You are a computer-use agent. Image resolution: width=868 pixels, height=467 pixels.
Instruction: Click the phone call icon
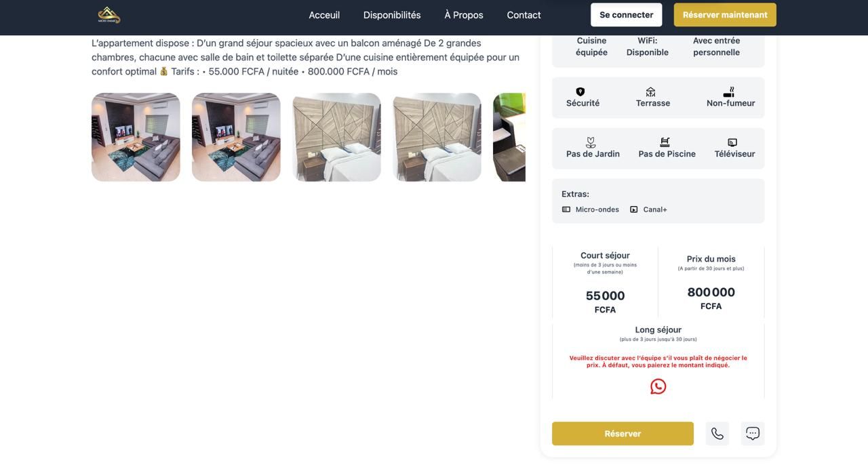click(x=717, y=434)
